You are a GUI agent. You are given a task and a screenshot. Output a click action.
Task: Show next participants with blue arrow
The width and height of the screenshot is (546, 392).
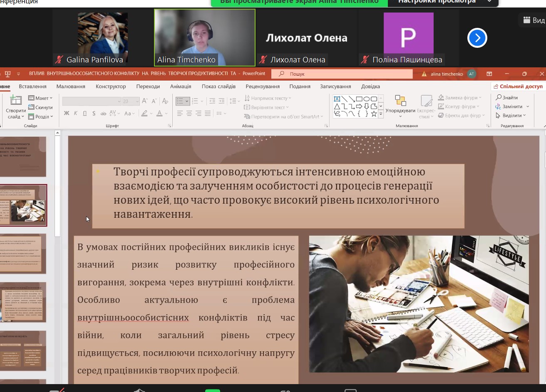point(477,38)
